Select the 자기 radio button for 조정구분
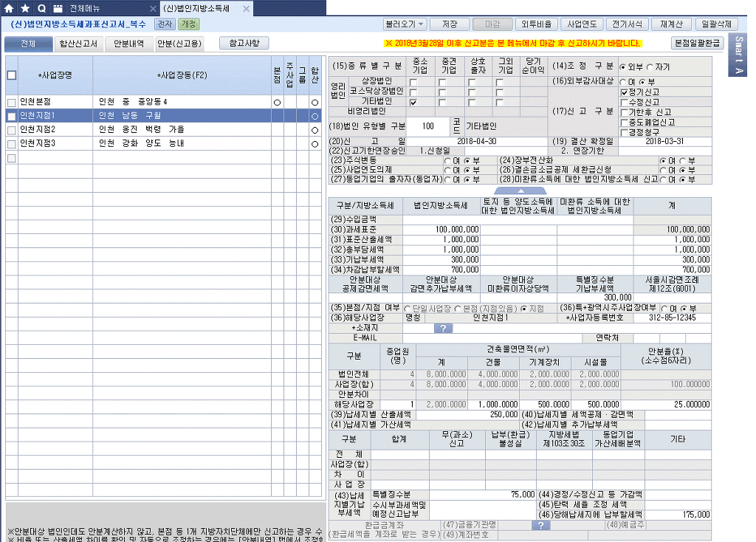 [650, 67]
